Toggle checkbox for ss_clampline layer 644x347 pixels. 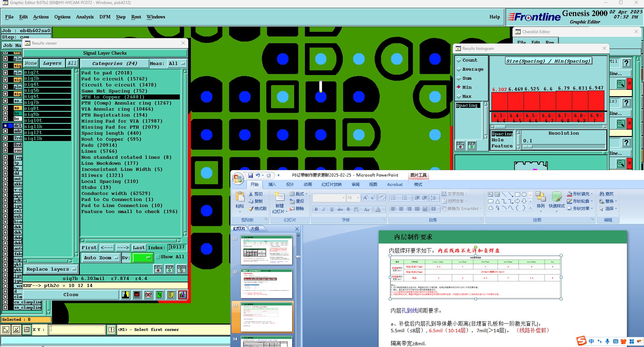(x=5, y=307)
